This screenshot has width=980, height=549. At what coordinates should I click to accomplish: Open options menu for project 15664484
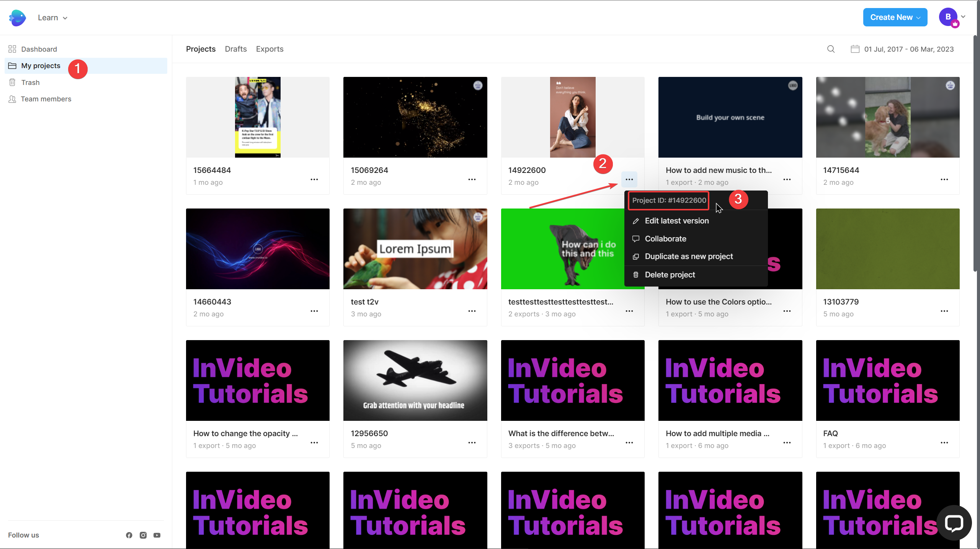[x=314, y=179]
